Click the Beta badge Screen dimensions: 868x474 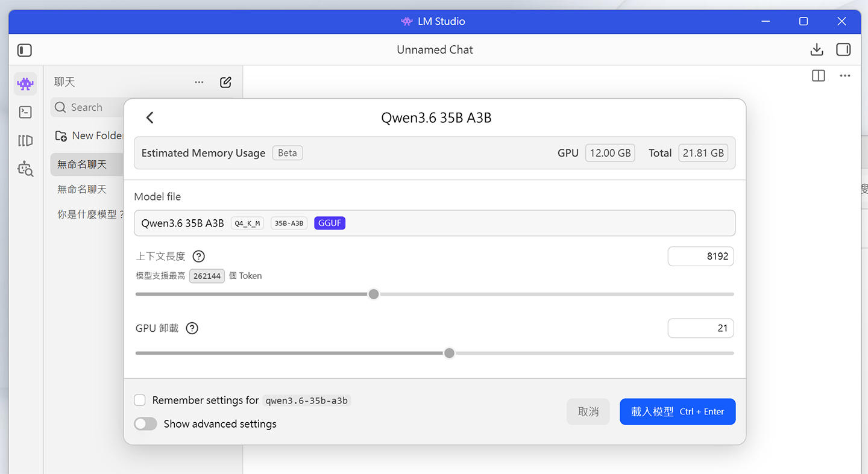pyautogui.click(x=288, y=153)
